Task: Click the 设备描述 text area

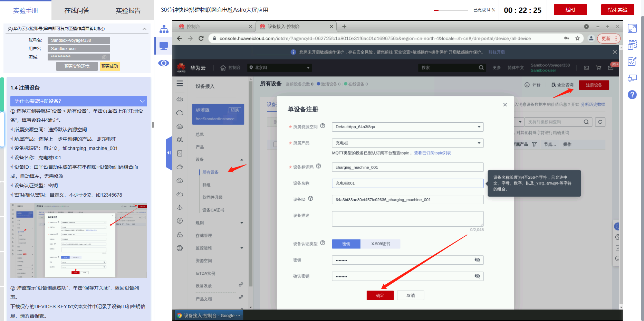Action: (407, 219)
